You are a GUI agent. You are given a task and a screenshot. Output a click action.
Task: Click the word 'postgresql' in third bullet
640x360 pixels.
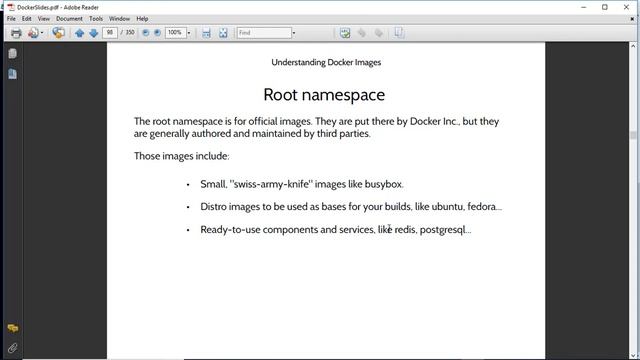(442, 230)
